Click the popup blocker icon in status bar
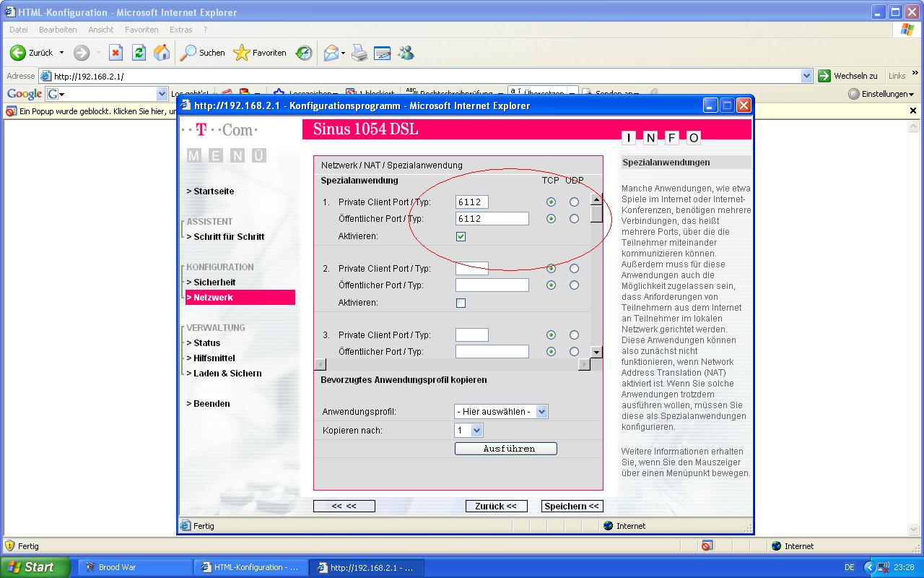This screenshot has height=578, width=924. click(x=707, y=546)
